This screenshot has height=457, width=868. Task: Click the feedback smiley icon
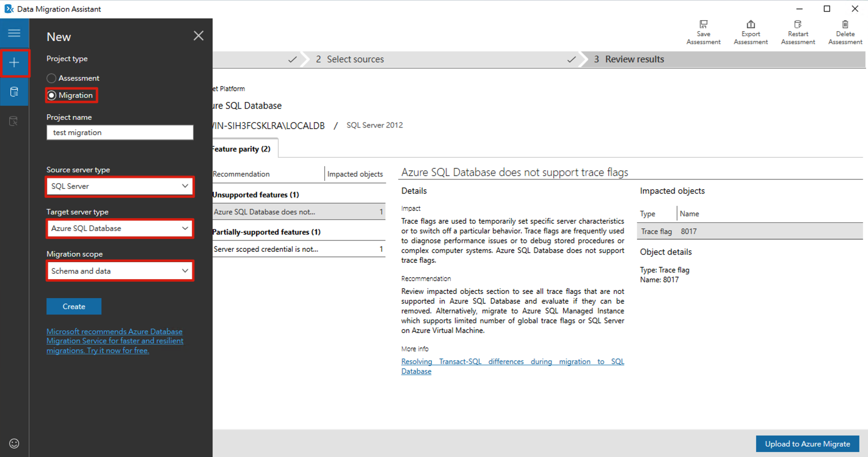[x=14, y=444]
